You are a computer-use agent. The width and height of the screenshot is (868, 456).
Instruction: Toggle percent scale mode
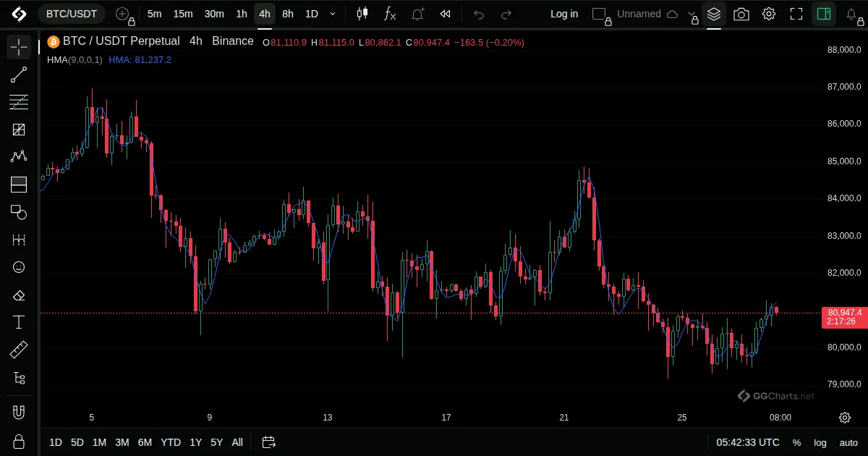tap(796, 442)
